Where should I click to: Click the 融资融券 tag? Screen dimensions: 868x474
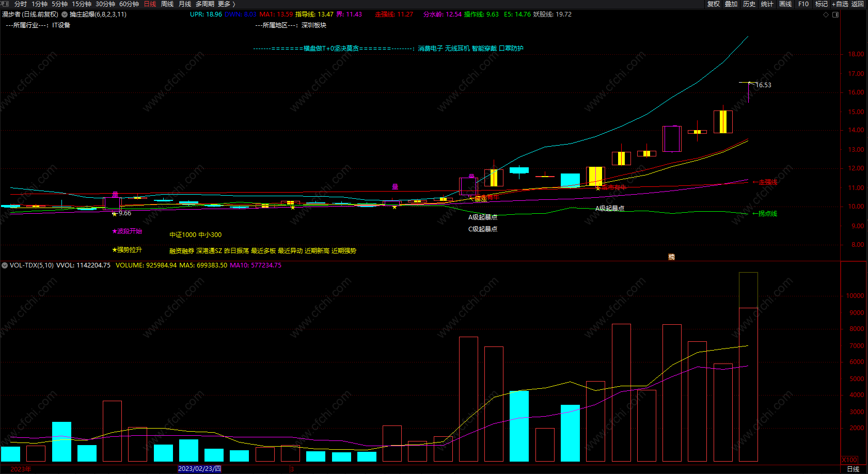point(182,251)
